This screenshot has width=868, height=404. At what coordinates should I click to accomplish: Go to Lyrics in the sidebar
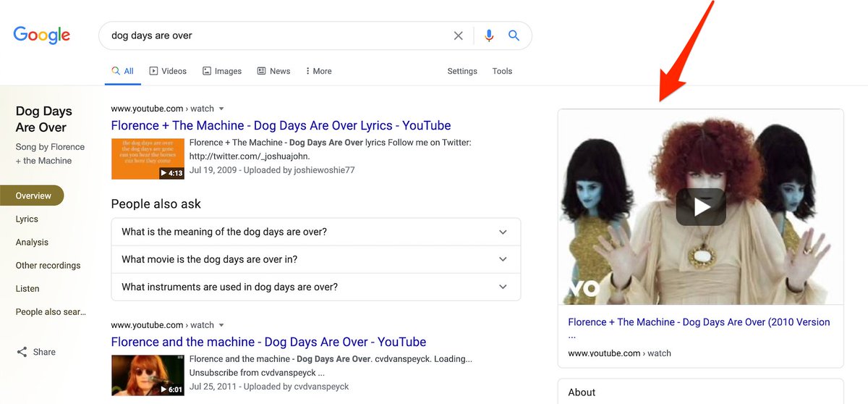(27, 219)
